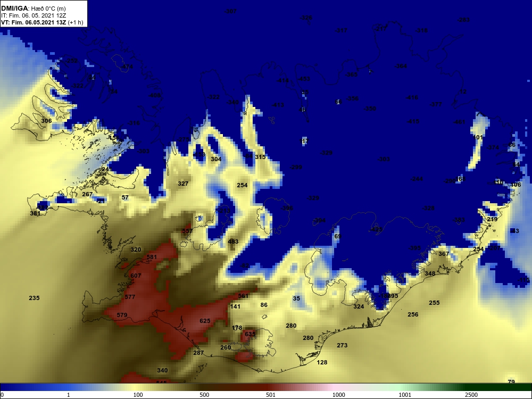Select the -461 value label
The image size is (532, 399).
point(459,122)
